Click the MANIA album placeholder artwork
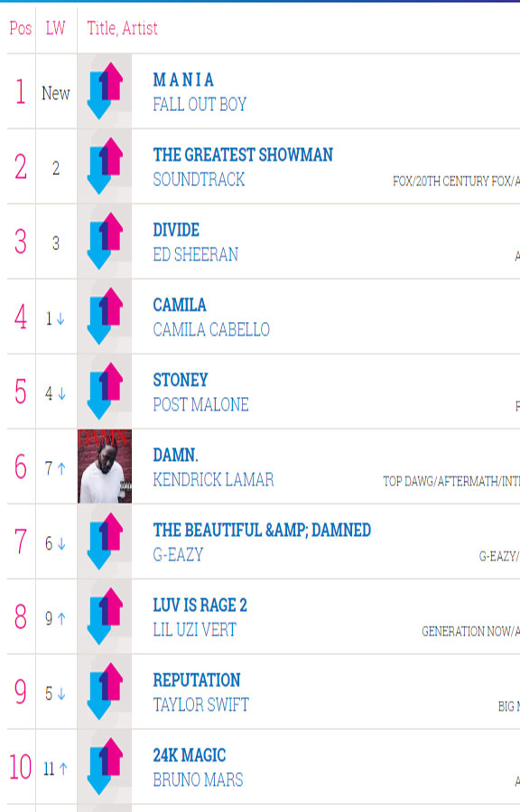The height and width of the screenshot is (812, 520). click(105, 90)
